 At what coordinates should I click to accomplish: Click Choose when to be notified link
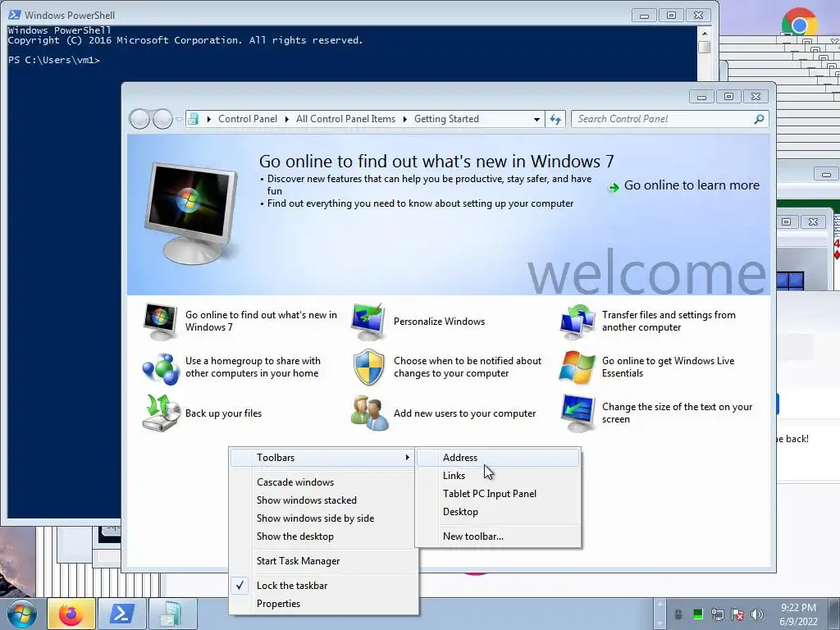point(468,367)
